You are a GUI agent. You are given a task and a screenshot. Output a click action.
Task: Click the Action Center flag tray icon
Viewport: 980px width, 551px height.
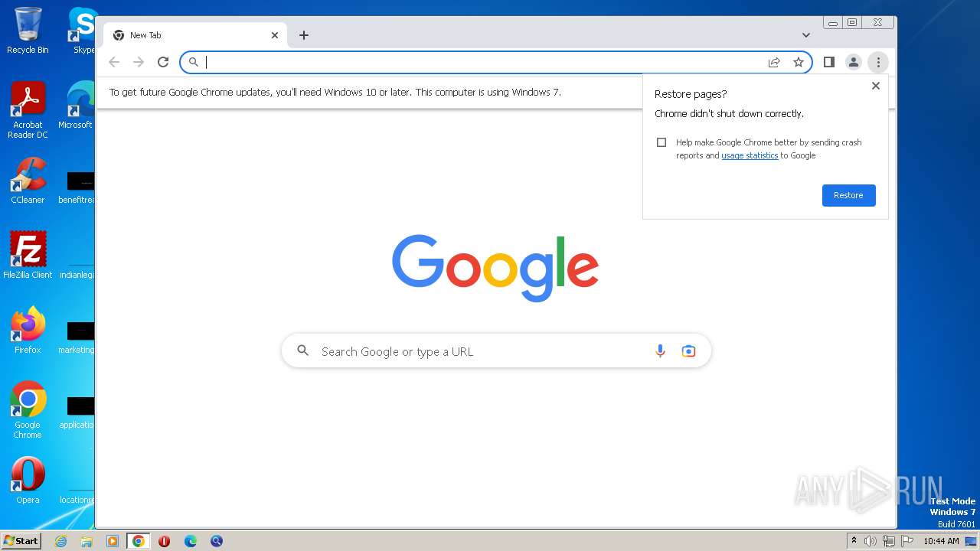[907, 541]
